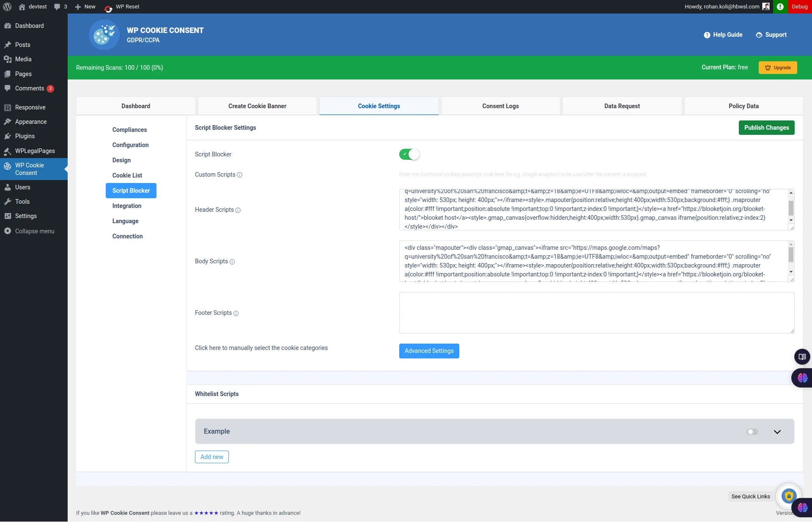Image resolution: width=812 pixels, height=522 pixels.
Task: Click the Appearance brush icon
Action: 8,122
